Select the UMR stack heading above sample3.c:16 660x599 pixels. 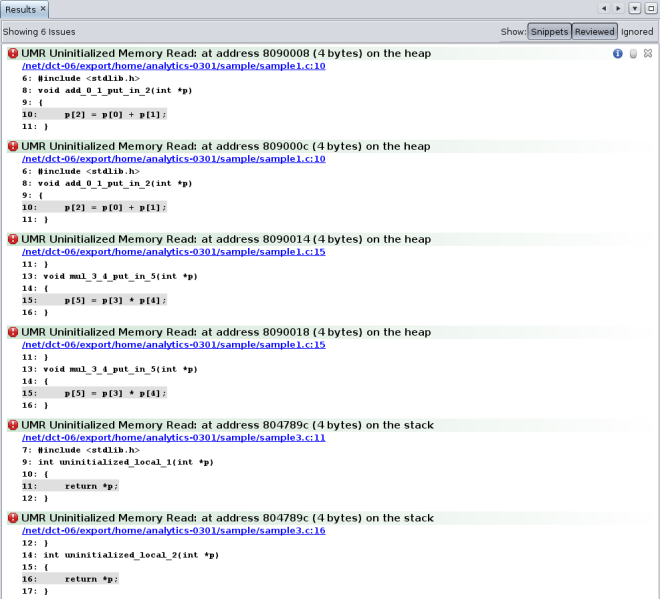pos(227,519)
